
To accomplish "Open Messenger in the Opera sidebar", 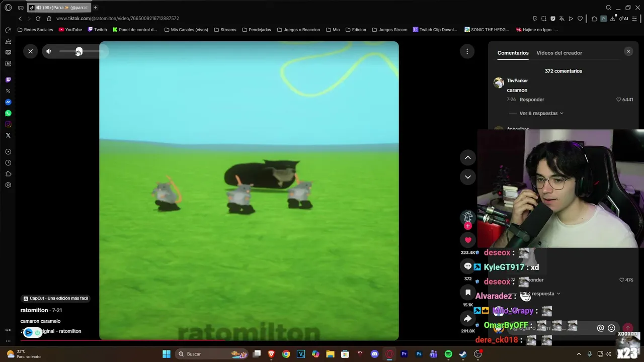I will pos(8,102).
